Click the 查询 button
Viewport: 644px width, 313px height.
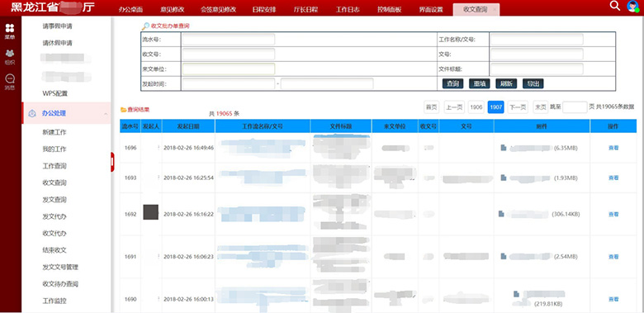[452, 83]
